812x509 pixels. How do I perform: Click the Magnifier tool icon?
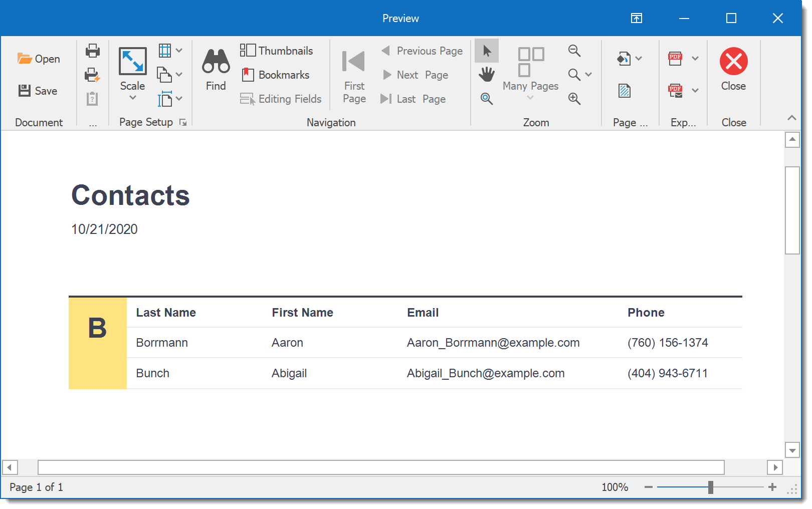[x=486, y=99]
